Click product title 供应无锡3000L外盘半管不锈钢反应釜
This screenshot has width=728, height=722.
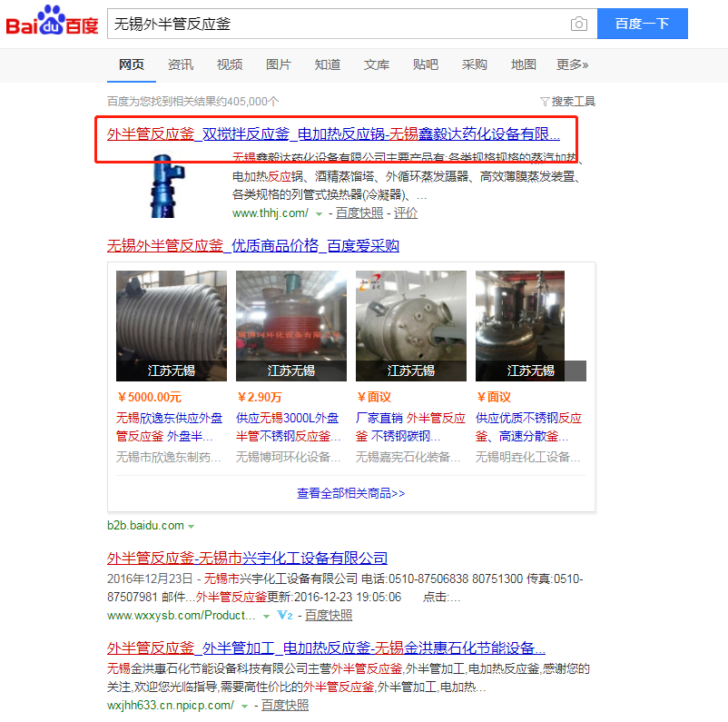289,427
